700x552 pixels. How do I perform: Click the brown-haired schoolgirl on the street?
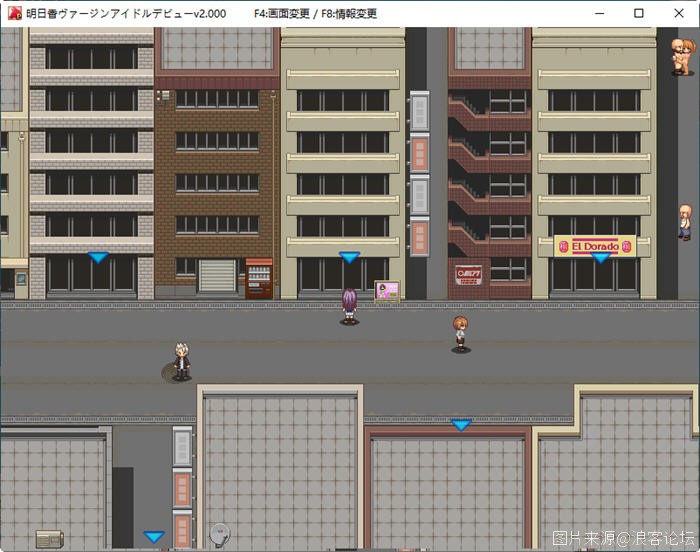460,333
